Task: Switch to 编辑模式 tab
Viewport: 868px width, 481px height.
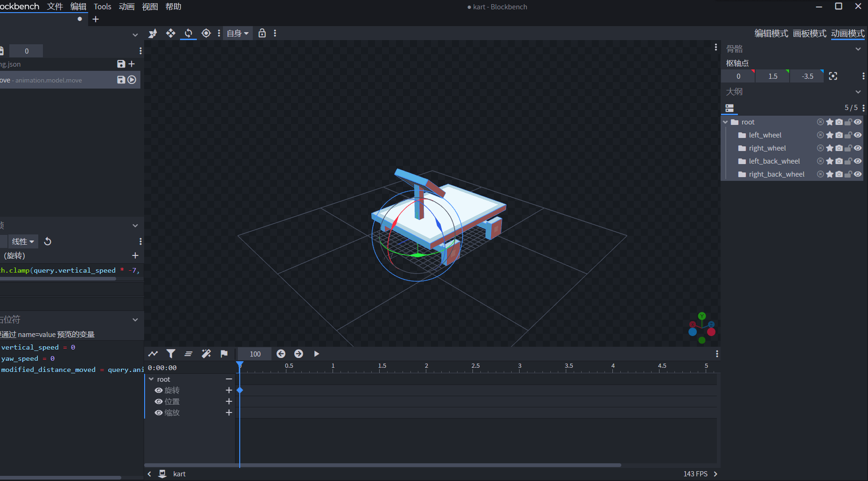Action: pos(771,34)
